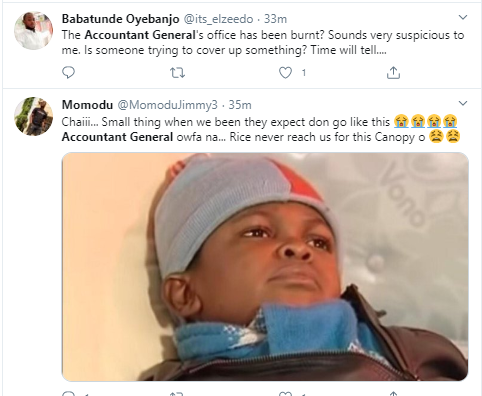
Task: Open Momodu's profile avatar
Action: click(x=33, y=116)
